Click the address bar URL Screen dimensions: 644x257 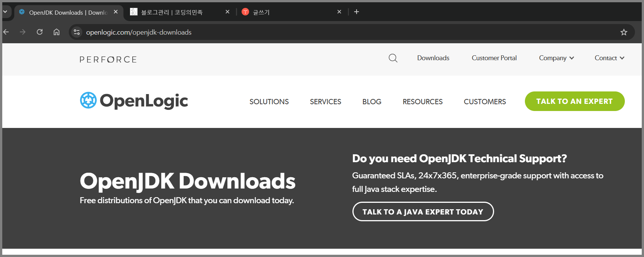139,32
